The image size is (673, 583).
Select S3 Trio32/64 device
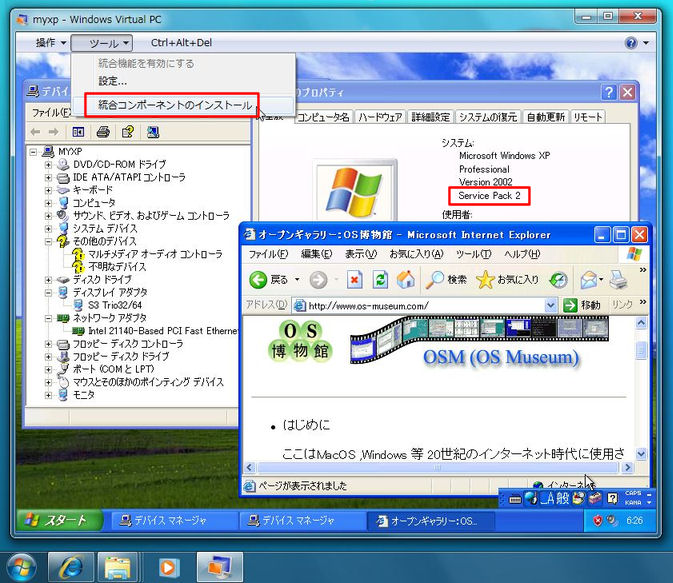click(115, 305)
